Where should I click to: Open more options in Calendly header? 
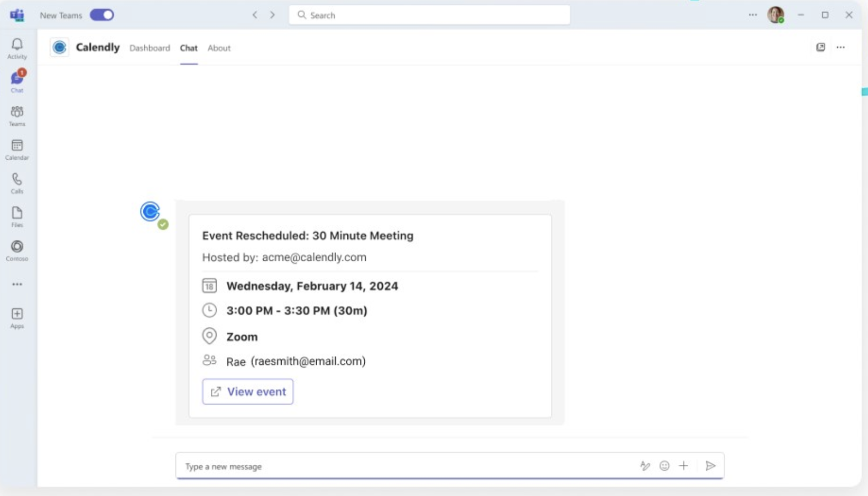click(841, 47)
